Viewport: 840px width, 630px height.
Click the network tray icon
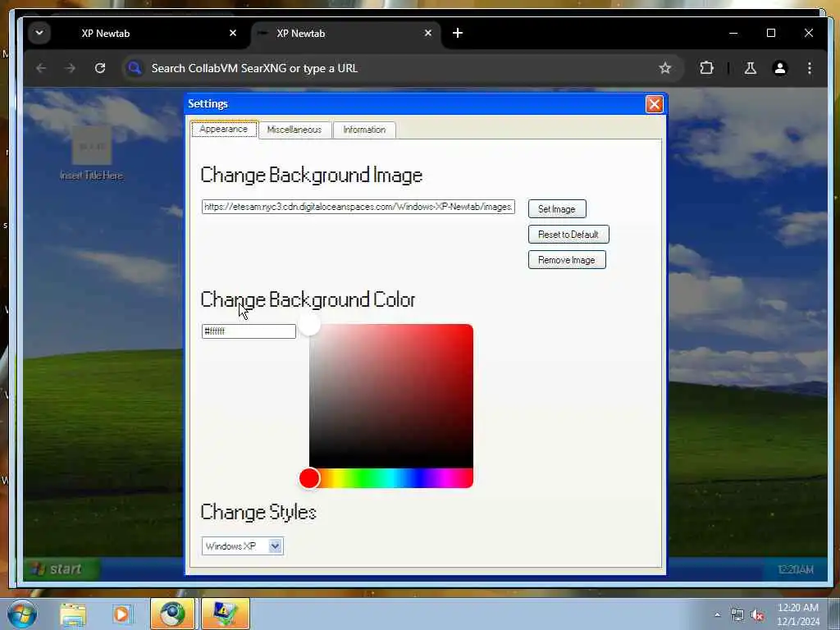[737, 615]
